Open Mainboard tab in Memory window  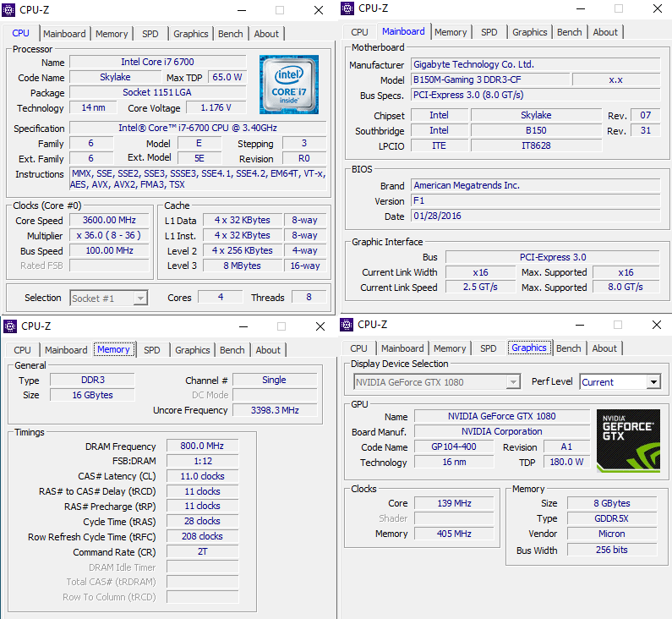pyautogui.click(x=66, y=350)
